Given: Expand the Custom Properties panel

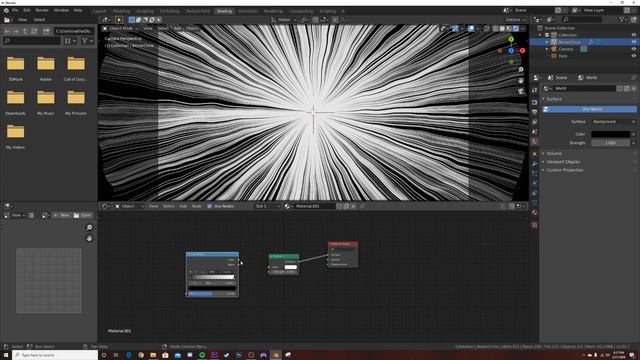Looking at the screenshot, I should [564, 170].
